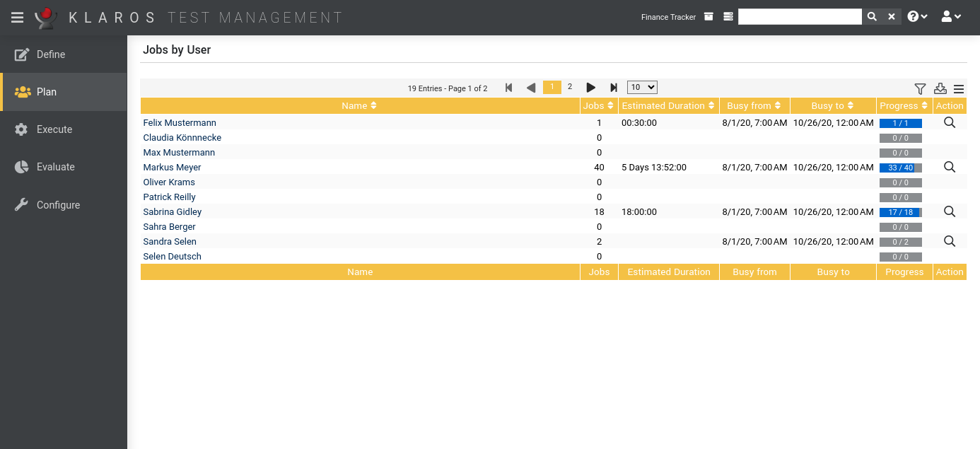Go to next page using arrow
This screenshot has width=980, height=449.
click(591, 88)
